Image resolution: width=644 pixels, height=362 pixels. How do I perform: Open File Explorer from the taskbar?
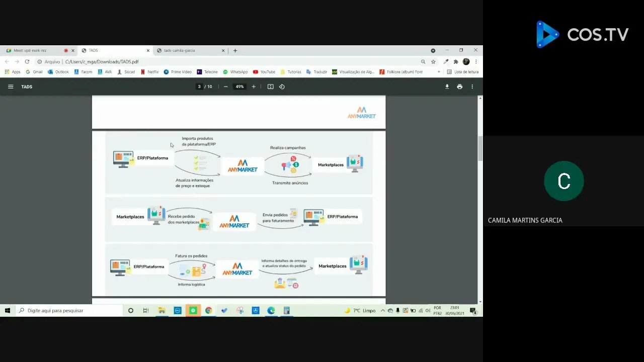(162, 311)
